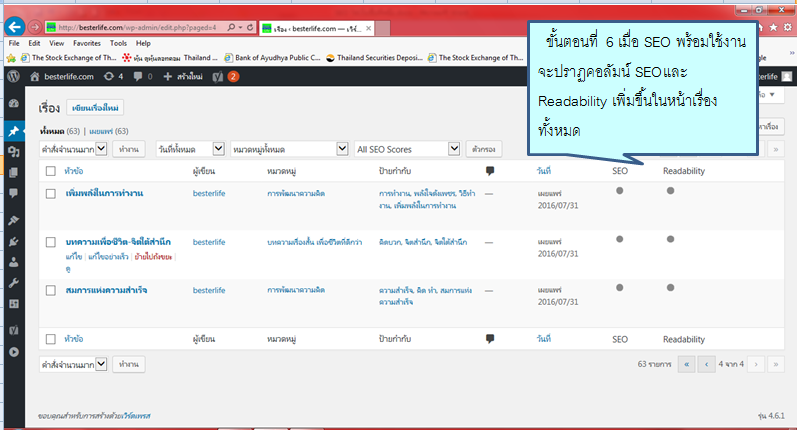
Task: Click the favorites star icon on bookmarks bar
Action: 11,58
